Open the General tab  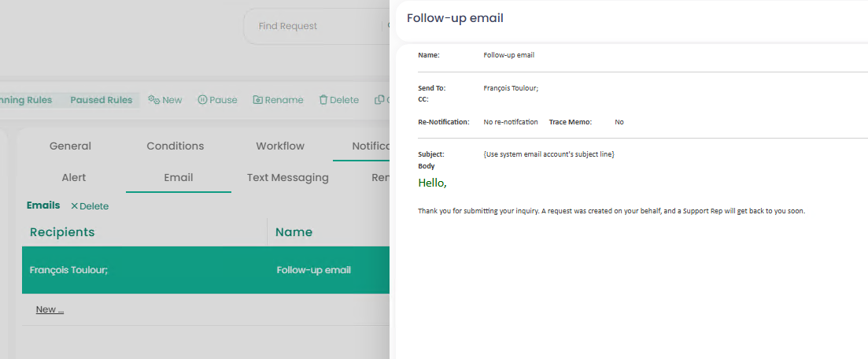[x=70, y=146]
